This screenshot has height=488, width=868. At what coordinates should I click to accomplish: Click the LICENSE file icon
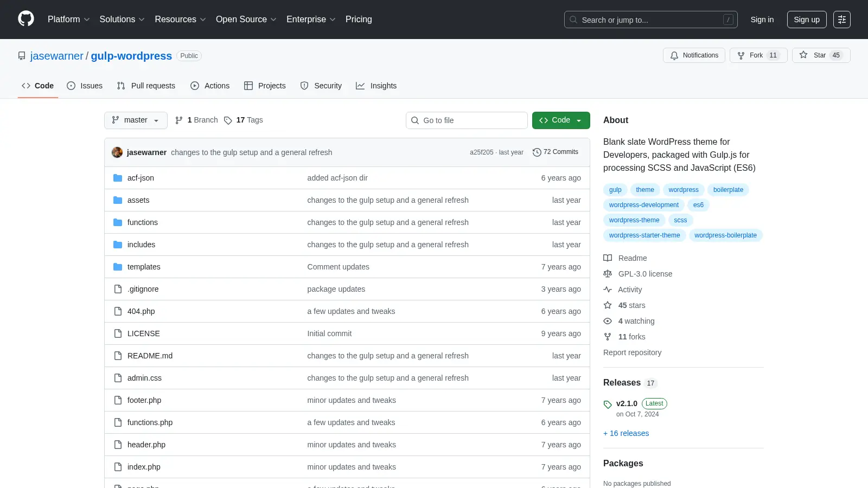[x=118, y=333]
